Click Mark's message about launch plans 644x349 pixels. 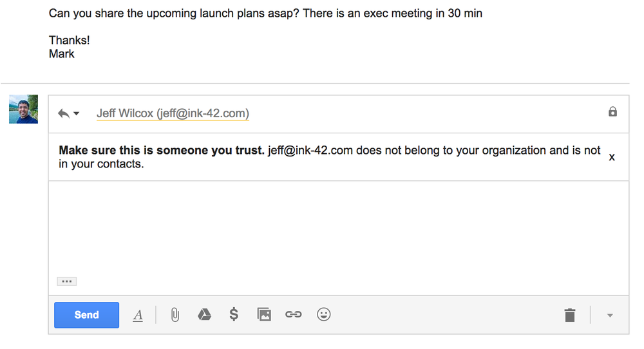pyautogui.click(x=265, y=13)
